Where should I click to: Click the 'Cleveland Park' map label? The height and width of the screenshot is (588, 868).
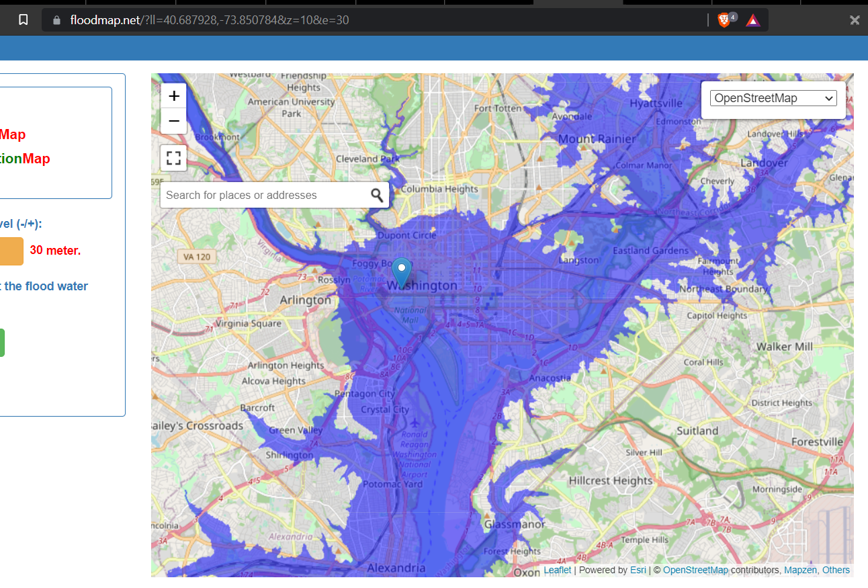point(367,159)
